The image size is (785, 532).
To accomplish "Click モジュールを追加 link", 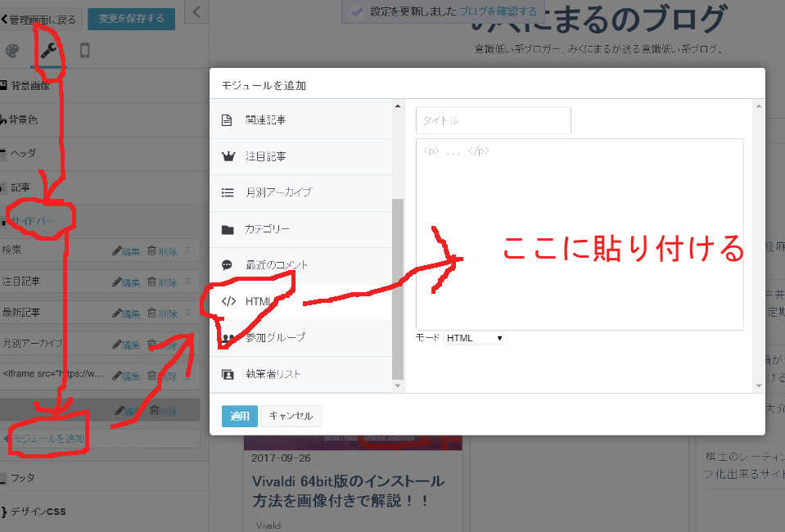I will pyautogui.click(x=47, y=439).
